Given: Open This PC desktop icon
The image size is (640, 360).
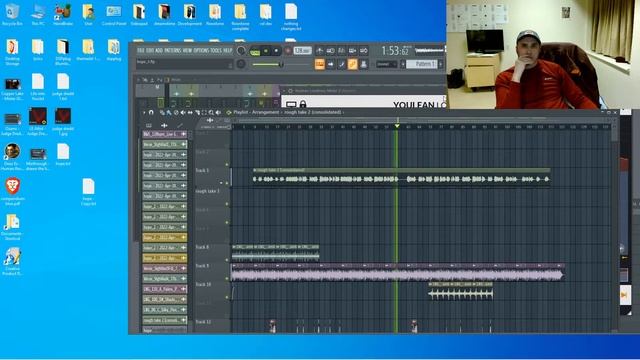Looking at the screenshot, I should pyautogui.click(x=38, y=14).
